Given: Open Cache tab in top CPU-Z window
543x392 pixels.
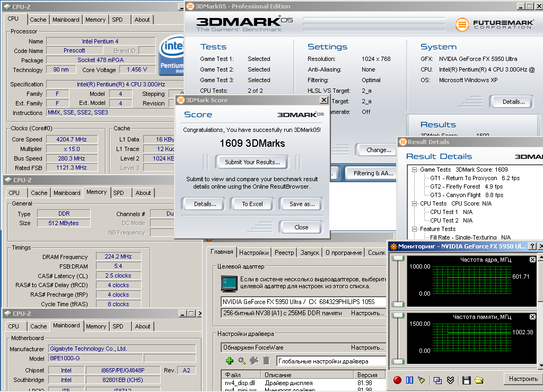Looking at the screenshot, I should click(38, 20).
